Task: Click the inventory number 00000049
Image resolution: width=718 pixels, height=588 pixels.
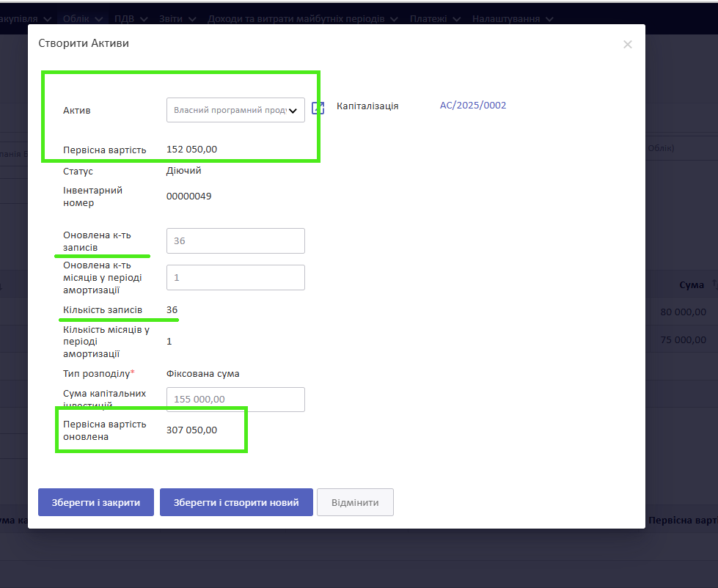Action: pyautogui.click(x=188, y=196)
